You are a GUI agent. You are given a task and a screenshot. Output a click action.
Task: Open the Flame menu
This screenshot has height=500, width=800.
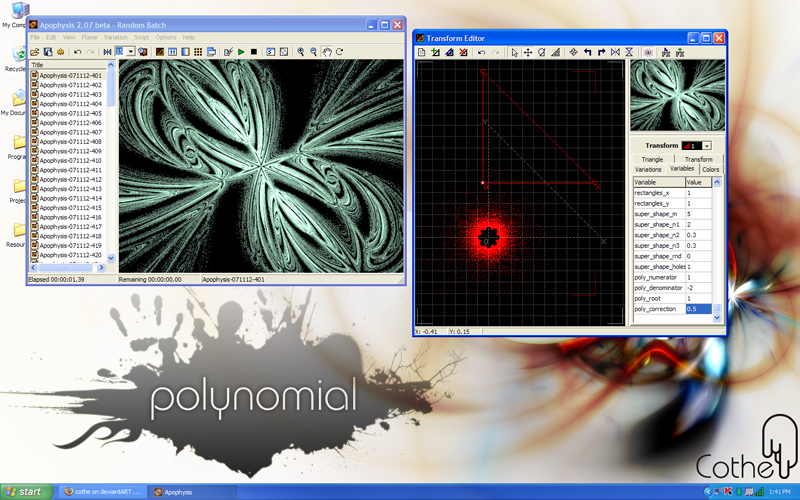click(x=89, y=37)
